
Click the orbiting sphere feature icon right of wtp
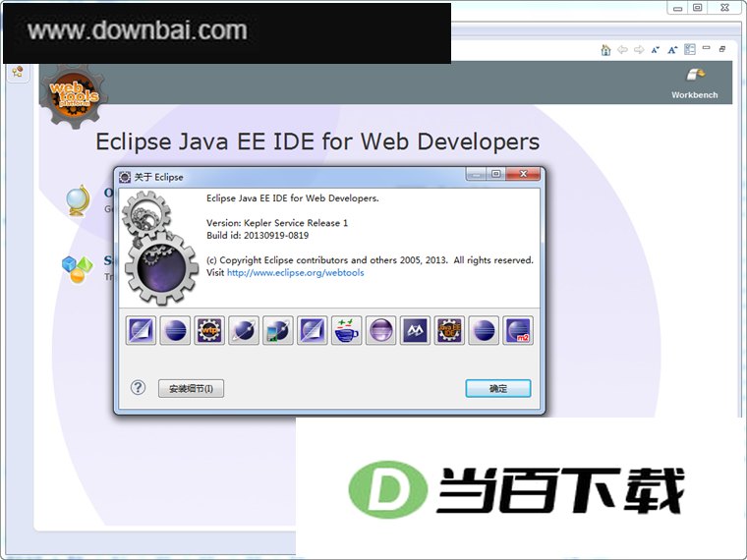coord(244,330)
